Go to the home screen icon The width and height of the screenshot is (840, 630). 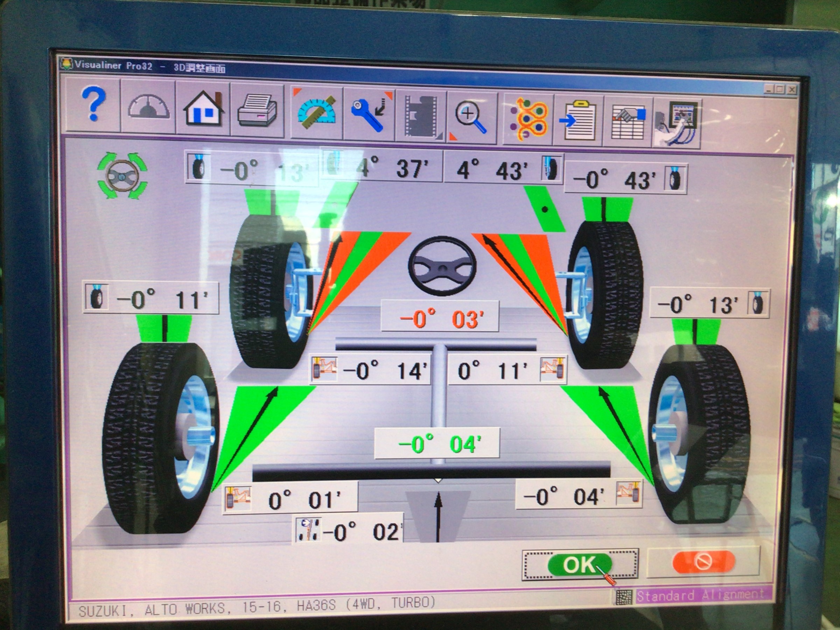[203, 108]
